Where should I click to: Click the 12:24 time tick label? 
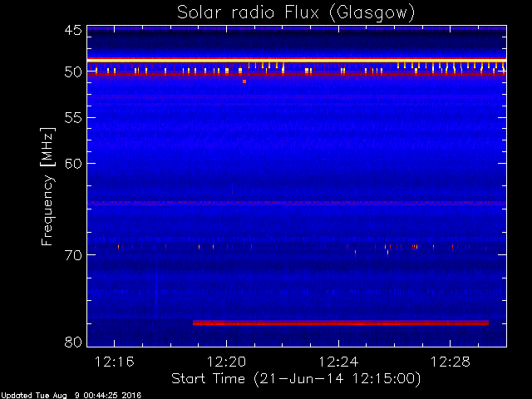pyautogui.click(x=338, y=362)
